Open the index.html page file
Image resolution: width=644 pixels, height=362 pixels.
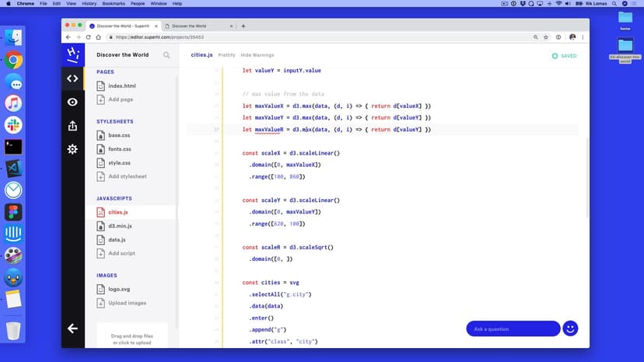[x=121, y=86]
